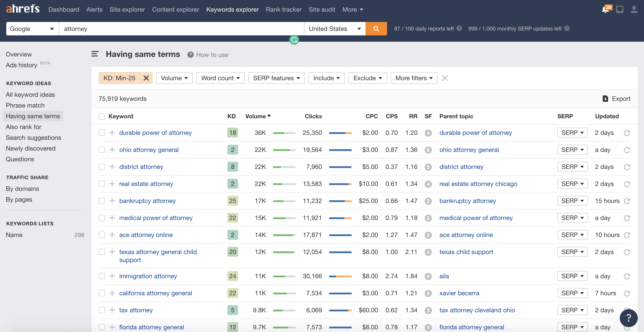Go to Dashboard in top navigation
This screenshot has height=332, width=644.
[64, 9]
